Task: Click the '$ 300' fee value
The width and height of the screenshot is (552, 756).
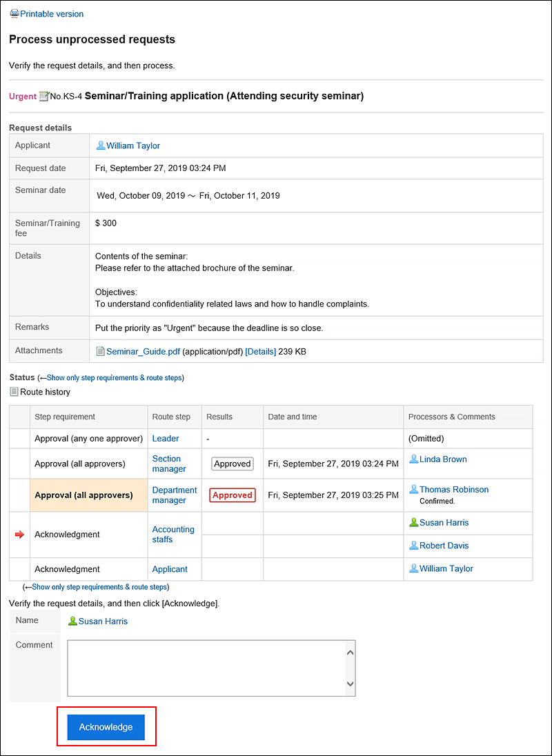Action: pyautogui.click(x=106, y=223)
